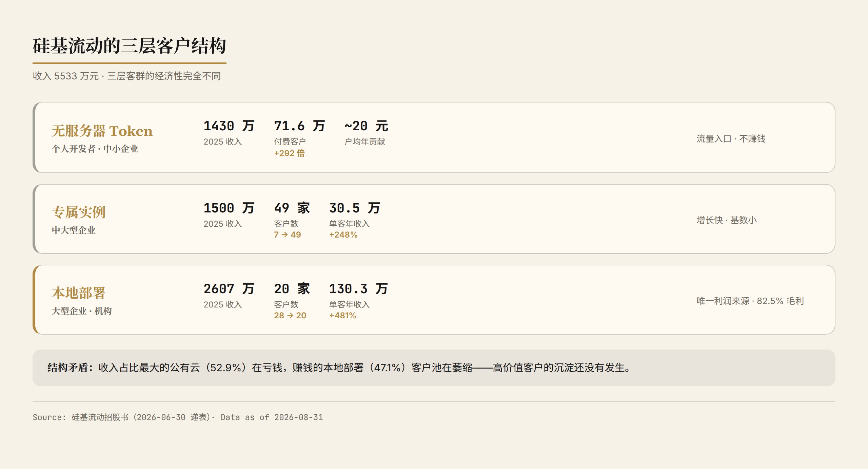Image resolution: width=868 pixels, height=469 pixels.
Task: Click the 无服务器 Token heading
Action: point(102,131)
